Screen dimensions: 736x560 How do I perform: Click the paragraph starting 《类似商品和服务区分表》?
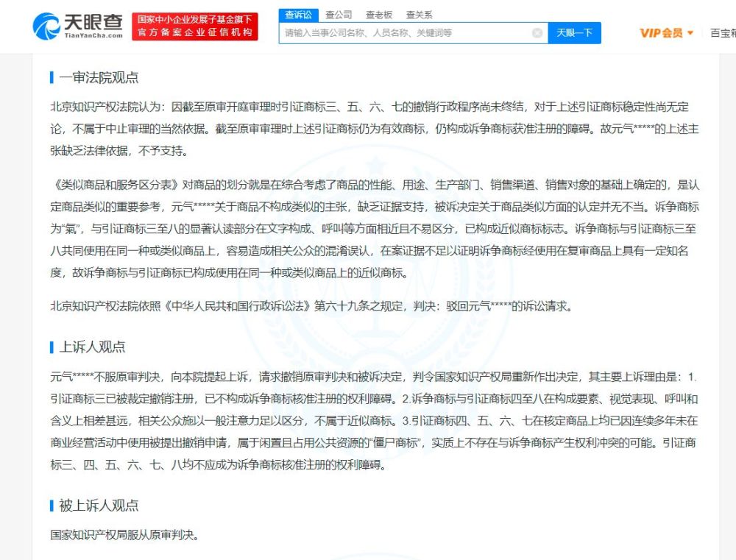[x=375, y=229]
